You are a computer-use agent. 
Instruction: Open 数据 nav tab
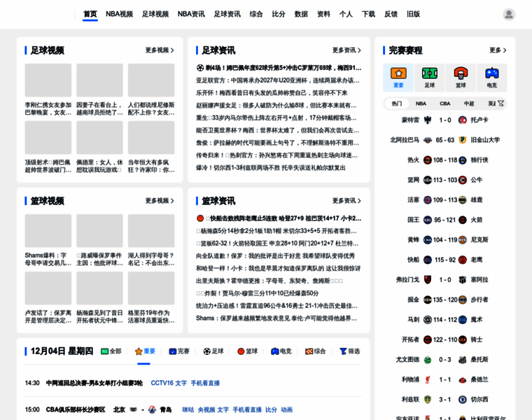pos(301,14)
